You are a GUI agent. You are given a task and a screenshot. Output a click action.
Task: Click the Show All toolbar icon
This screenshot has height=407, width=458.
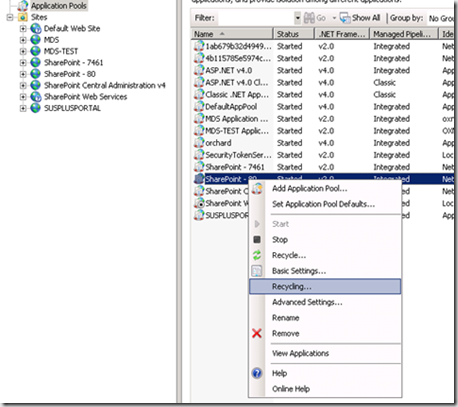345,18
